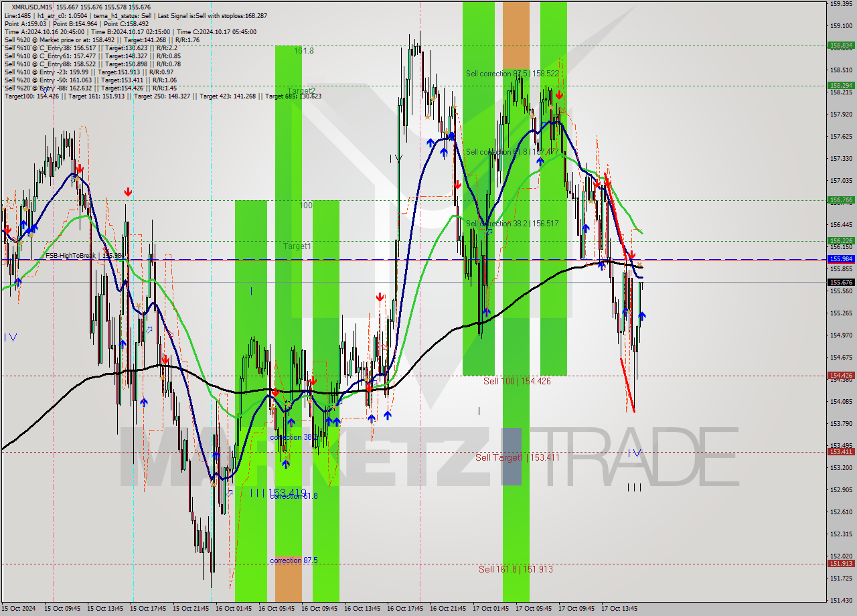This screenshot has width=857, height=616.
Task: Click the red 153.411 price tag
Action: (x=841, y=451)
